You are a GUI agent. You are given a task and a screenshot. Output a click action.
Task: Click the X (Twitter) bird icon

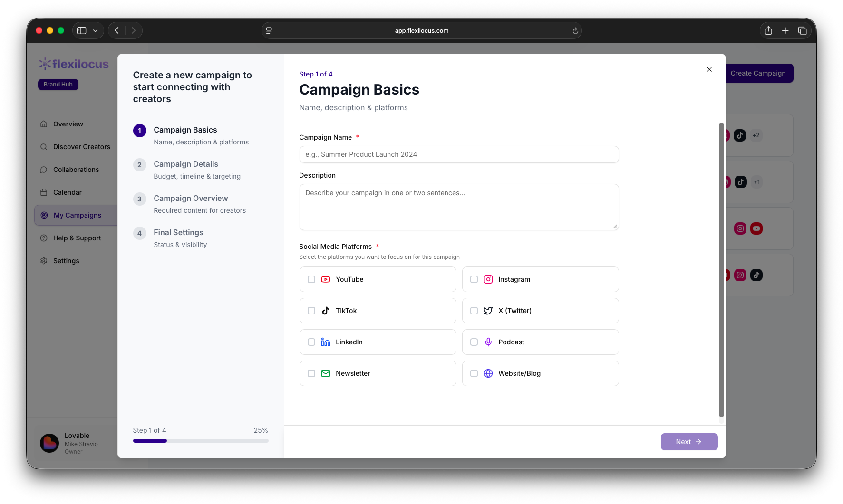tap(488, 311)
